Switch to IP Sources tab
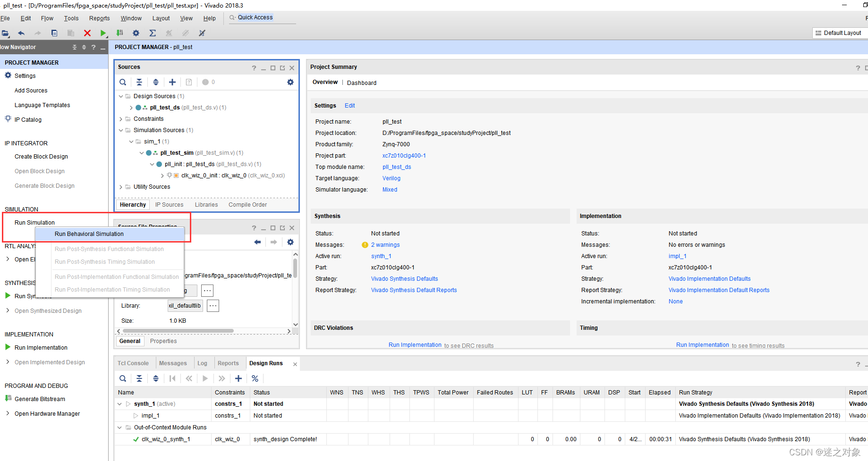Viewport: 868px width, 461px height. point(169,205)
